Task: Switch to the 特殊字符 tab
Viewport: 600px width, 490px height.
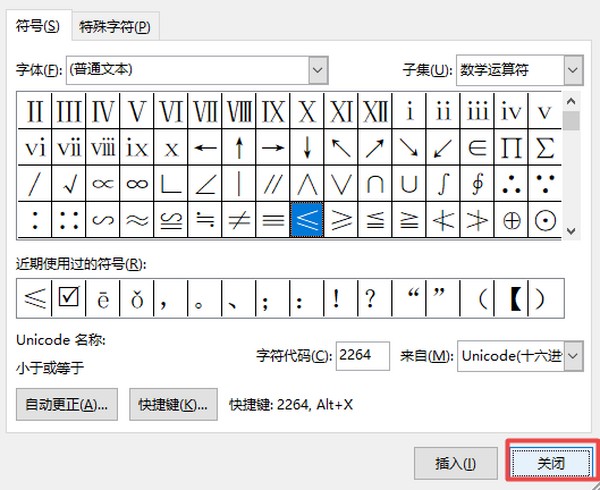Action: coord(115,27)
